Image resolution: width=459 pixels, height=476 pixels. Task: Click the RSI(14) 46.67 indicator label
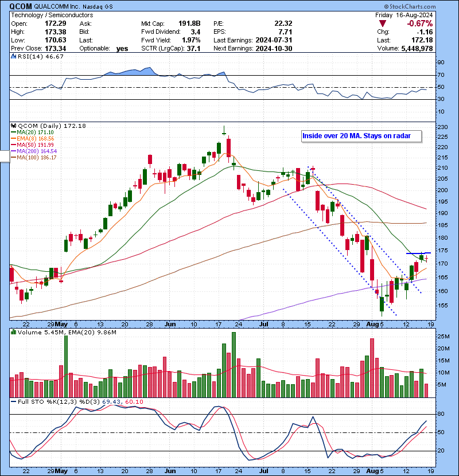pos(41,56)
